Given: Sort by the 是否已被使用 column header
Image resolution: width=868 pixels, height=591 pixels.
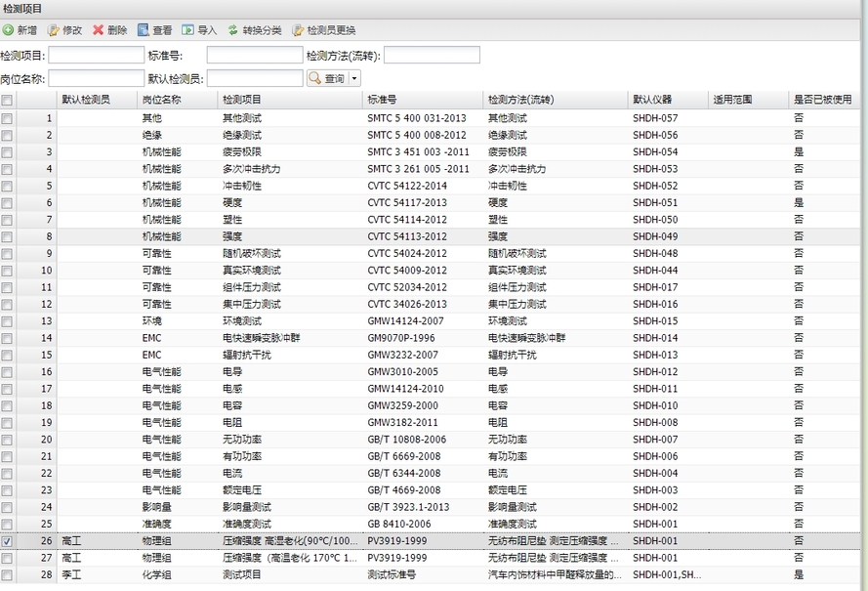Looking at the screenshot, I should coord(822,100).
